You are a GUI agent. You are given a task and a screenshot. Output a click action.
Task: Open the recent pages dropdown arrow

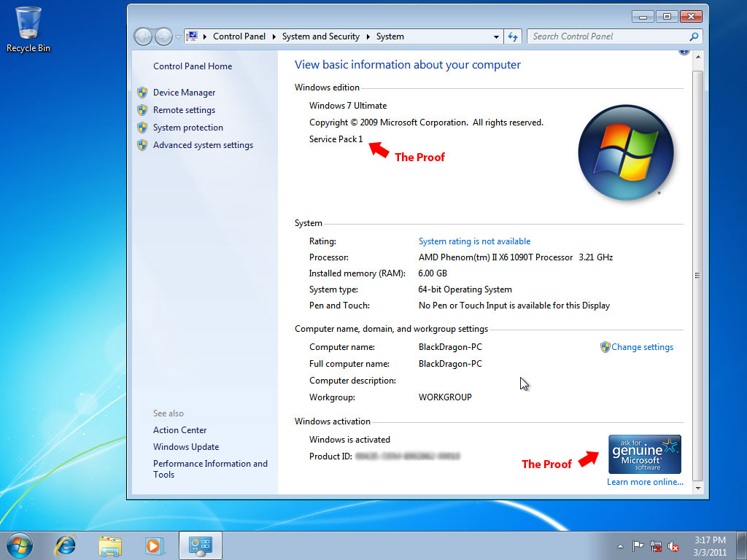(x=178, y=36)
